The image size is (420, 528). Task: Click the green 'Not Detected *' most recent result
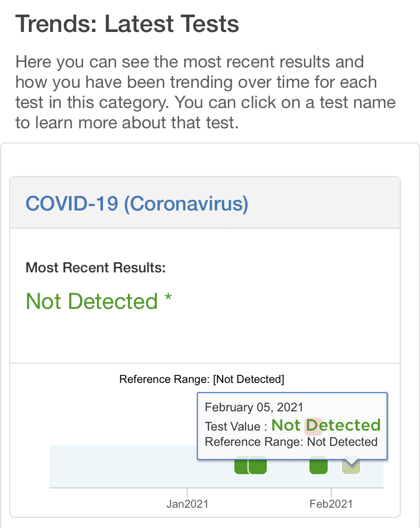click(92, 301)
